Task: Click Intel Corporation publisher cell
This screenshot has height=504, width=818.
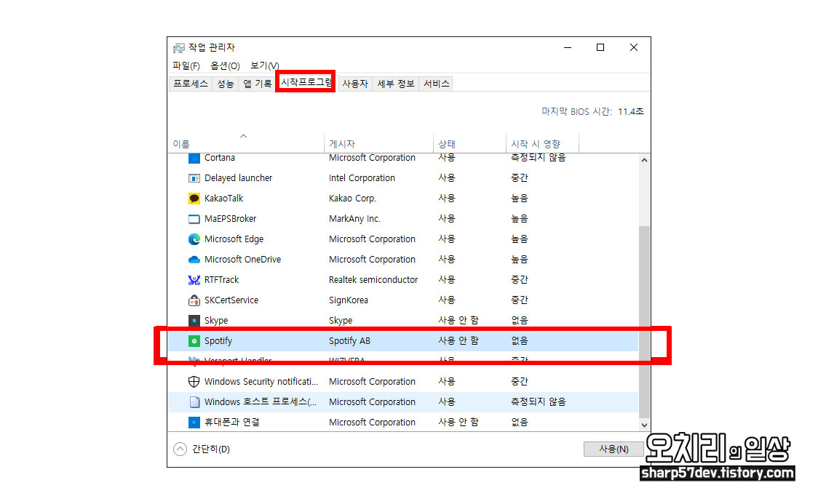Action: click(362, 178)
